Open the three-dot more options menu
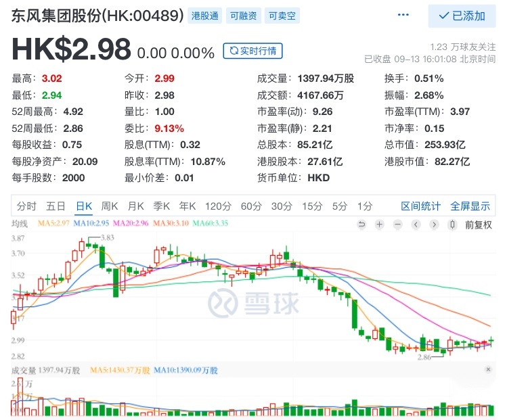This screenshot has width=507, height=420. pos(403,15)
